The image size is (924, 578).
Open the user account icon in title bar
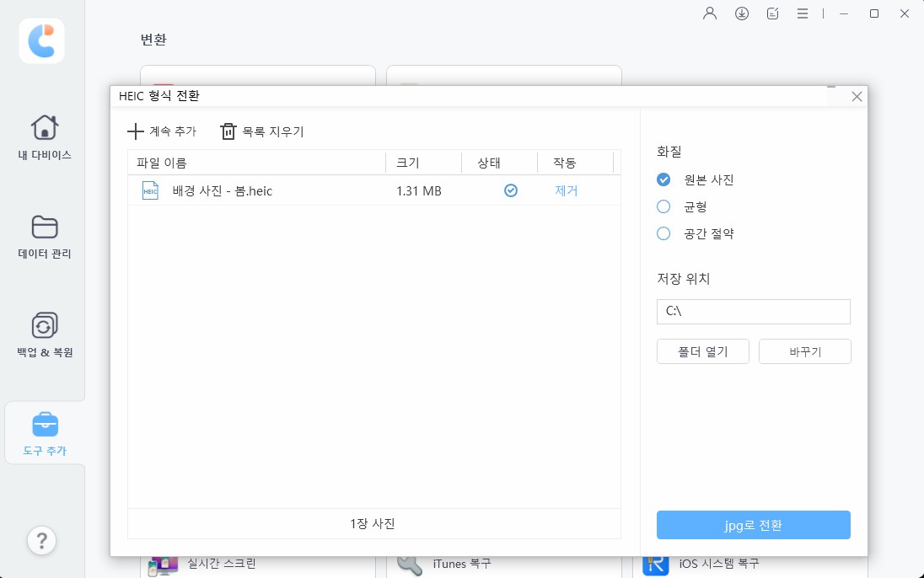point(709,13)
